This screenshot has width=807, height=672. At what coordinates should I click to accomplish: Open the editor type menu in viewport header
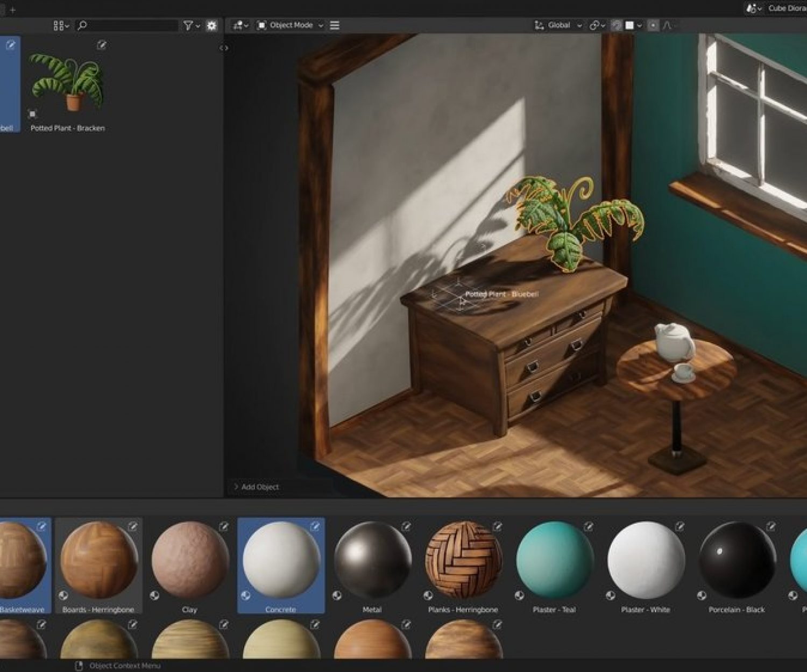(x=240, y=25)
